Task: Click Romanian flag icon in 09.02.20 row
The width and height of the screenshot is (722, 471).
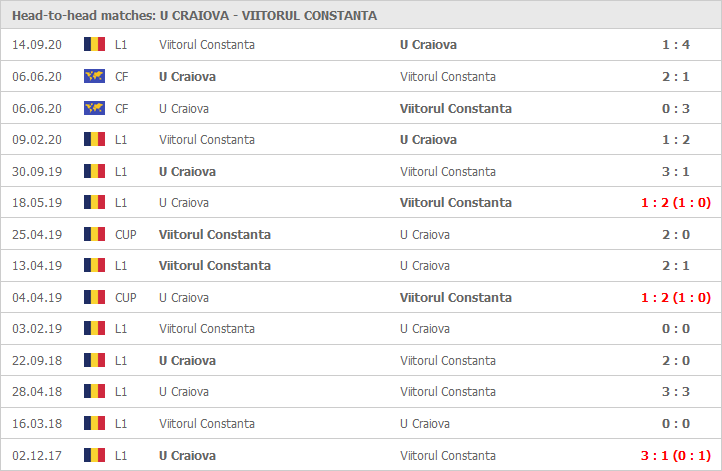Action: tap(94, 139)
